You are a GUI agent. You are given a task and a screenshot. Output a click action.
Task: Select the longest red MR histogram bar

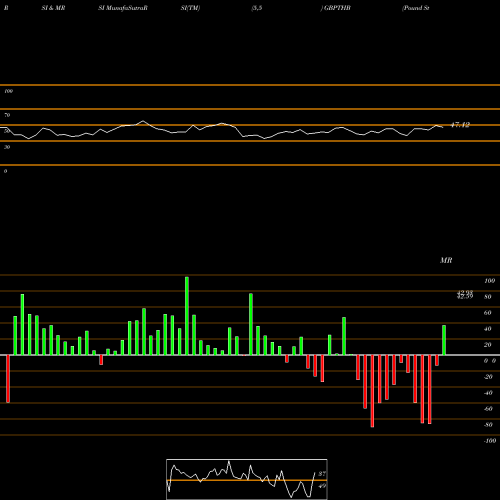point(372,391)
